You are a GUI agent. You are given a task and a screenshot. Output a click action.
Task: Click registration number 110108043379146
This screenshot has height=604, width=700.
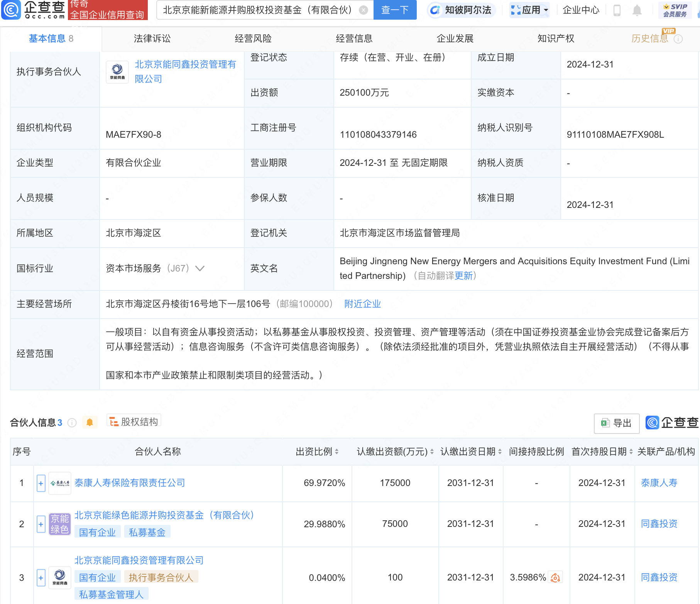coord(378,135)
